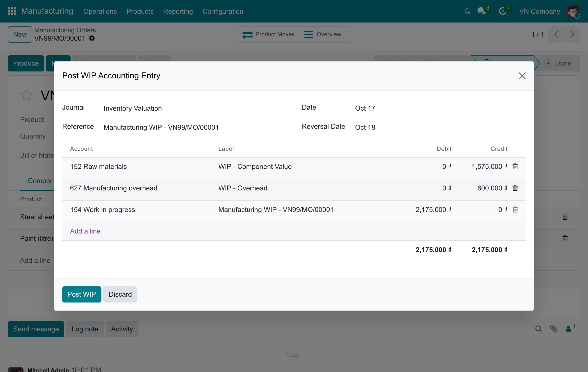Go to previous record arrow
Image resolution: width=588 pixels, height=372 pixels.
556,34
